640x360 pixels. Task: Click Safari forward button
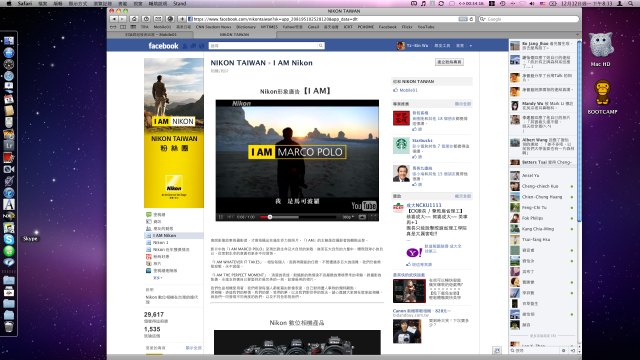coord(122,19)
